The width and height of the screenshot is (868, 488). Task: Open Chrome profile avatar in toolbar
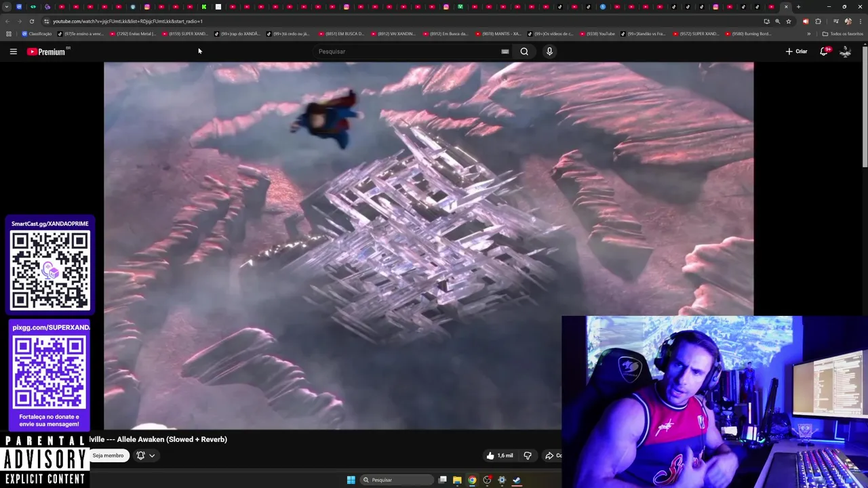pyautogui.click(x=848, y=21)
